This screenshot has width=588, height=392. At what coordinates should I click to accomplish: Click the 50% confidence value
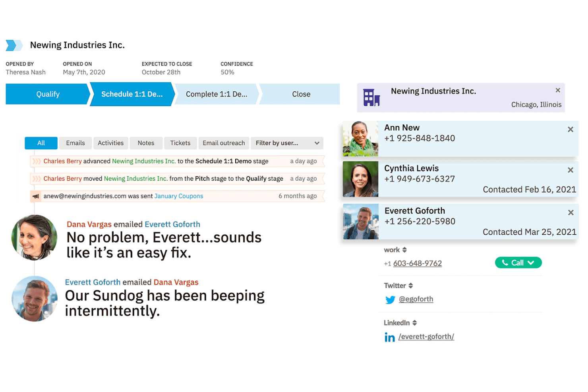tap(227, 72)
